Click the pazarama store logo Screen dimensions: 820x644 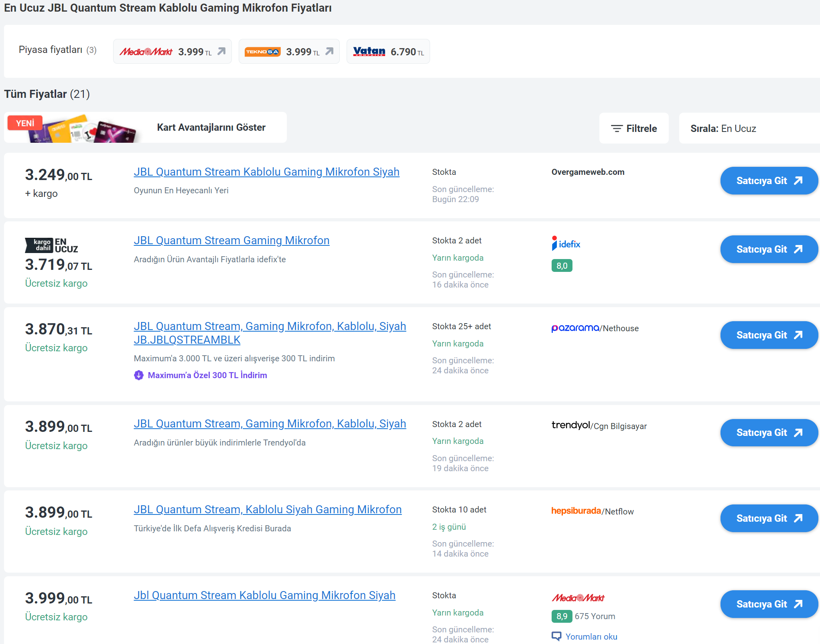click(575, 328)
